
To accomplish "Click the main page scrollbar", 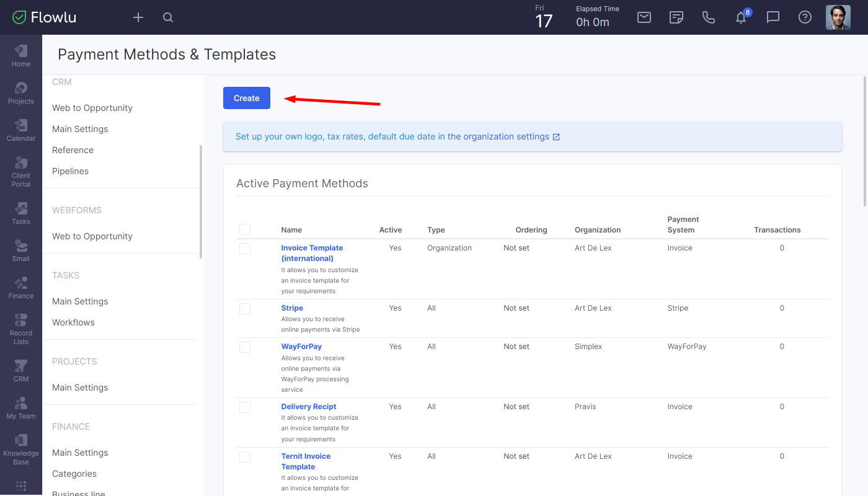I will coord(865,141).
